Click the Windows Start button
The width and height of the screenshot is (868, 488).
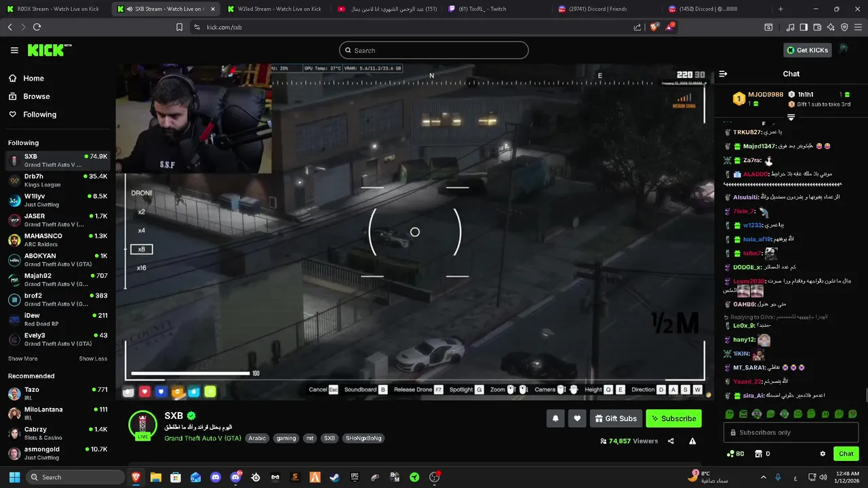click(x=14, y=477)
